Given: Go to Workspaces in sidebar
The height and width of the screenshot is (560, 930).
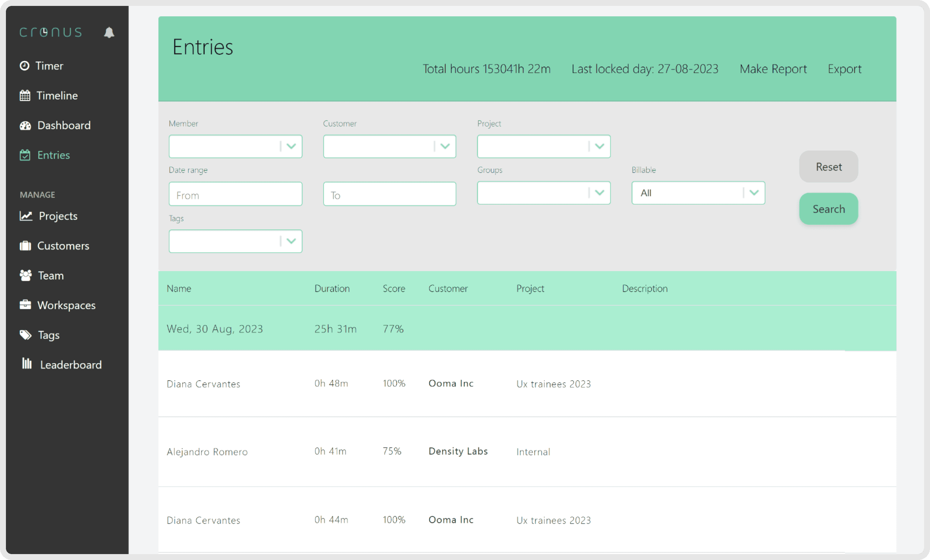Looking at the screenshot, I should coord(66,305).
